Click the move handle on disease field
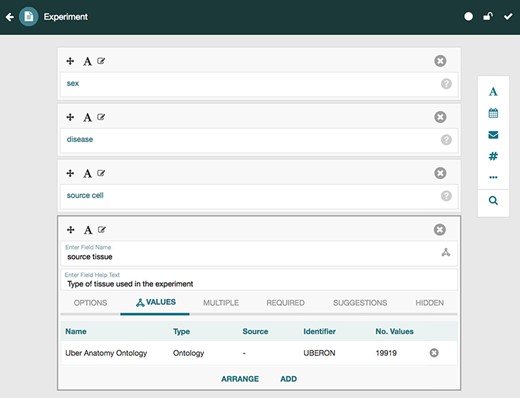 (x=70, y=117)
